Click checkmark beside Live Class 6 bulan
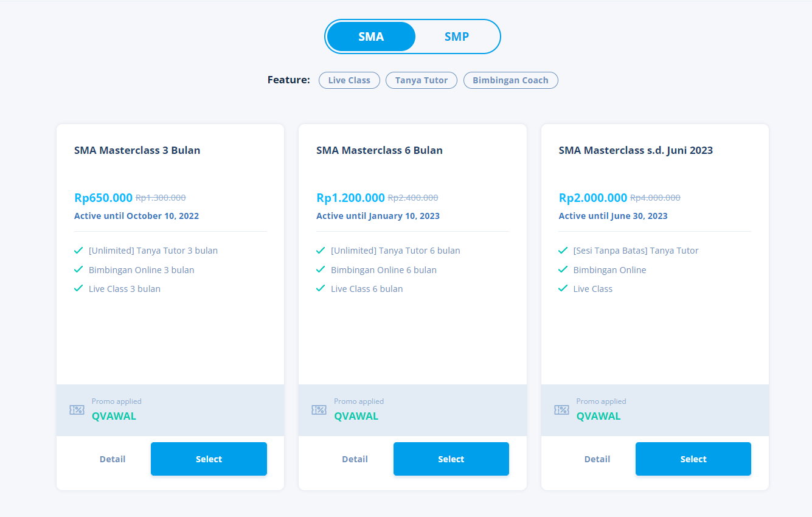 [321, 288]
